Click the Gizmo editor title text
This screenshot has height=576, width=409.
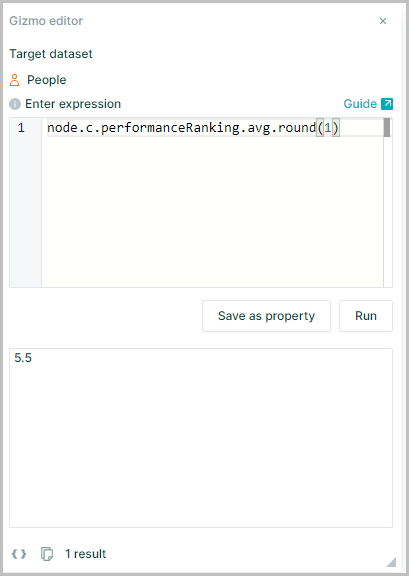[46, 21]
